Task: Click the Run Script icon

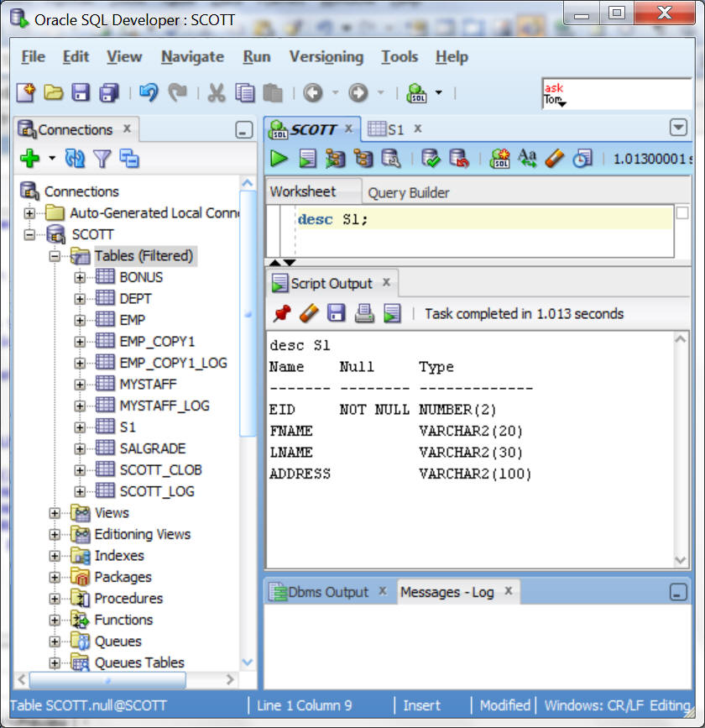Action: [x=307, y=159]
